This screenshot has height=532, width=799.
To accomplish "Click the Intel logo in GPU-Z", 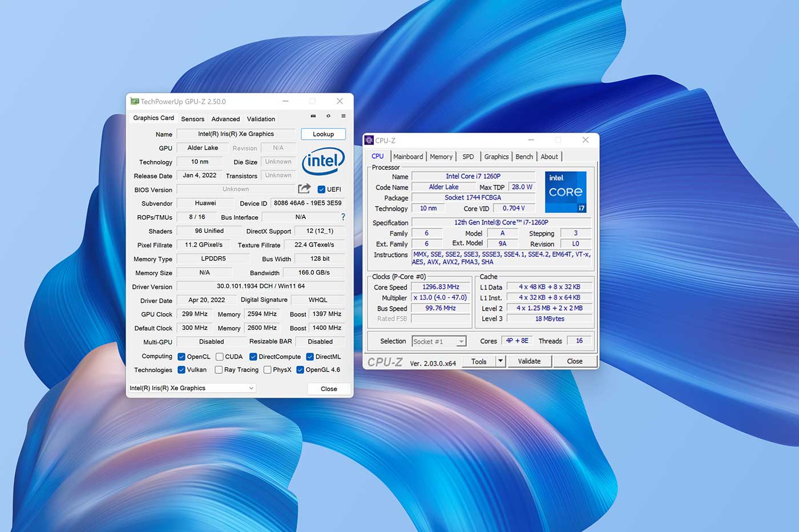I will (323, 162).
